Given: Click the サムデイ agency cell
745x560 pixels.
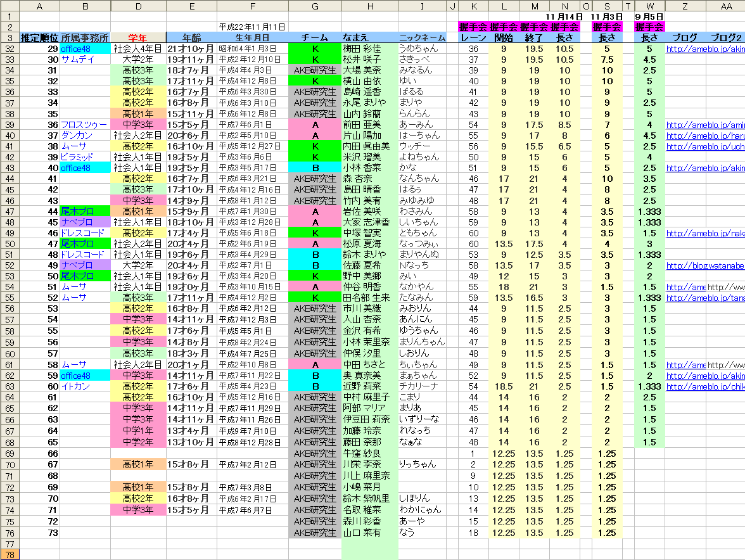Looking at the screenshot, I should click(x=85, y=60).
